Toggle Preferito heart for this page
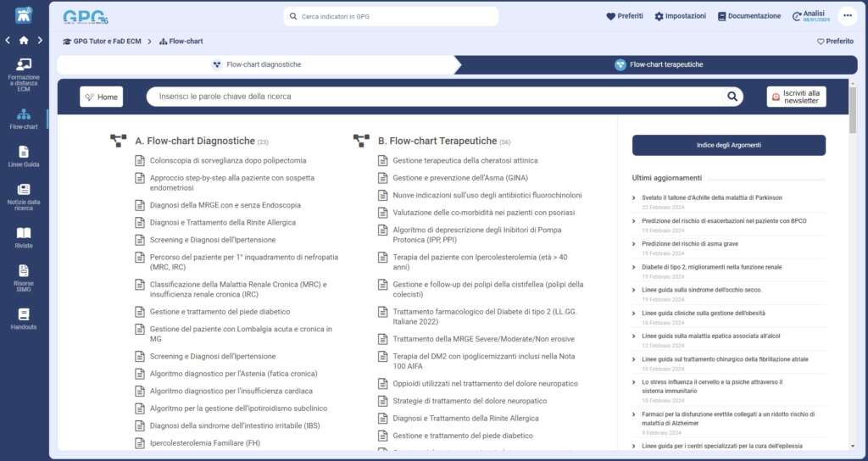This screenshot has height=461, width=868. point(835,41)
